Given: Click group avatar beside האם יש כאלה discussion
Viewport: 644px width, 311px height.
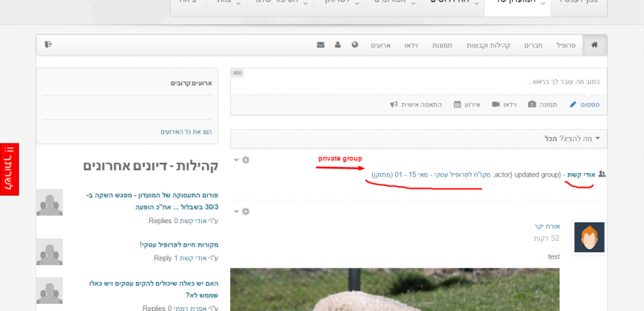Looking at the screenshot, I should pyautogui.click(x=49, y=291).
